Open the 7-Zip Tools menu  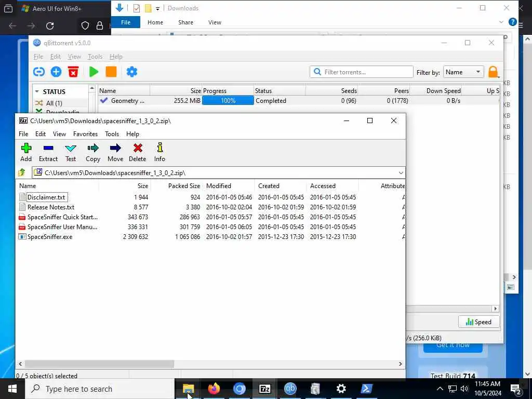click(x=112, y=134)
